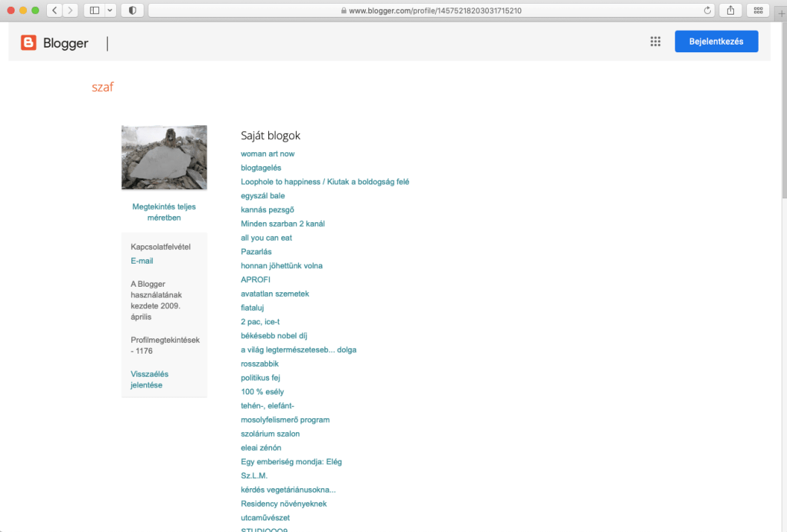Click the Blogger logo icon
Image resolution: width=787 pixels, height=532 pixels.
tap(28, 42)
